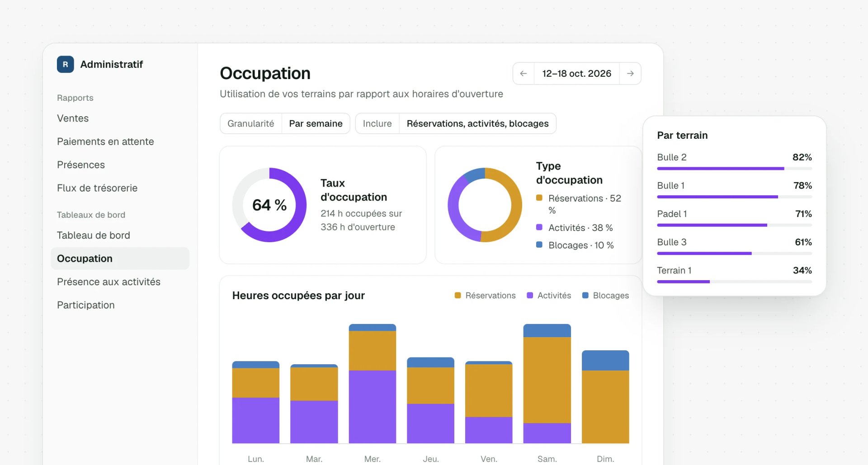The width and height of the screenshot is (868, 465).
Task: Click the Sam. bar in the chart
Action: coord(547,384)
